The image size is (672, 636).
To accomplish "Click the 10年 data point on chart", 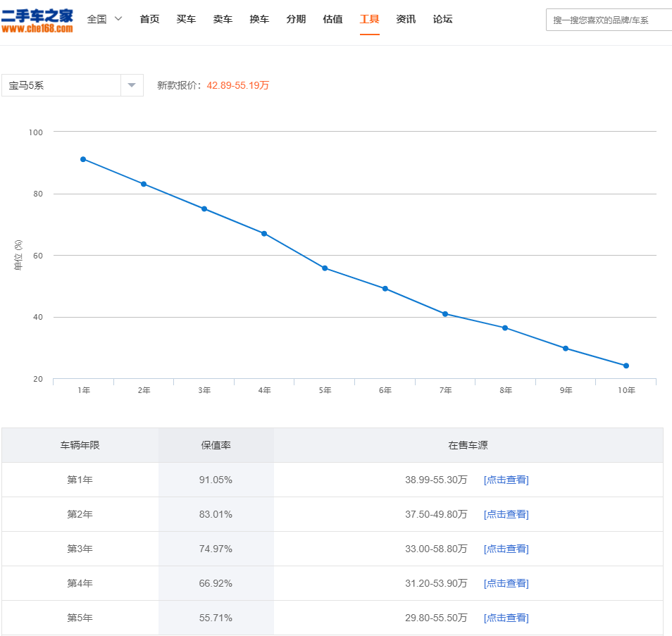I will click(626, 366).
